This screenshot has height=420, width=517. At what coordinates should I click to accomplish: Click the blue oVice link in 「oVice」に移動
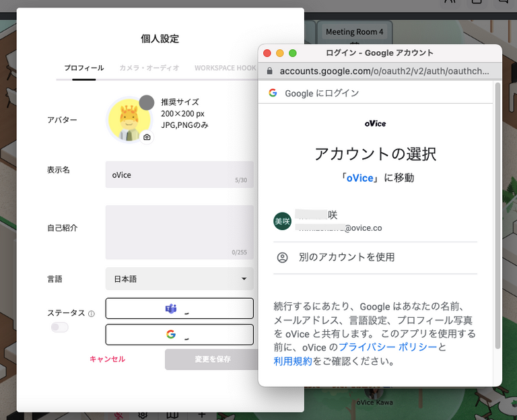click(x=359, y=178)
